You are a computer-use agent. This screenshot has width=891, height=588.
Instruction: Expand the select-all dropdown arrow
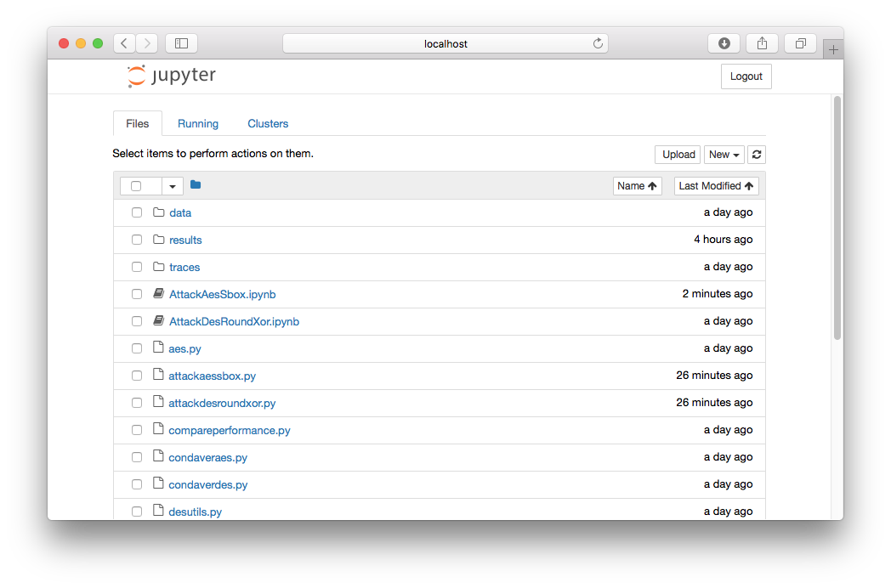(173, 186)
